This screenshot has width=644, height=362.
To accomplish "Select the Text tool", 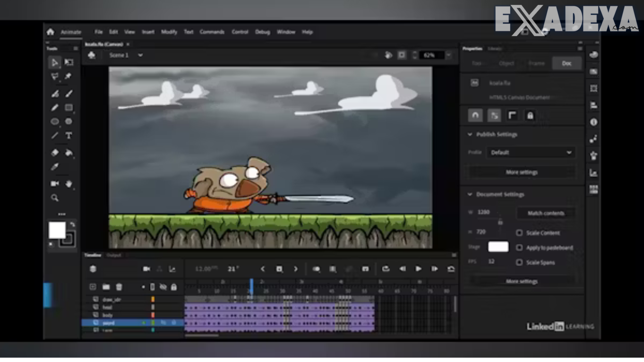I will pyautogui.click(x=69, y=136).
